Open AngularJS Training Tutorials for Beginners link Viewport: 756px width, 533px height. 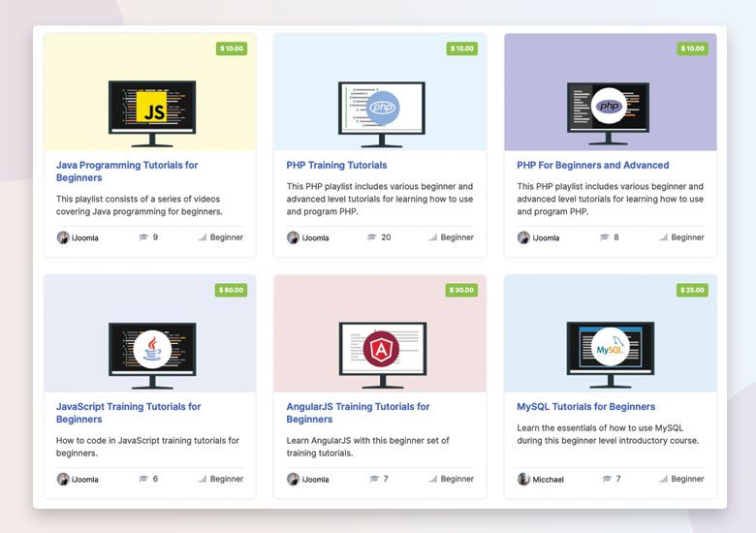(358, 413)
